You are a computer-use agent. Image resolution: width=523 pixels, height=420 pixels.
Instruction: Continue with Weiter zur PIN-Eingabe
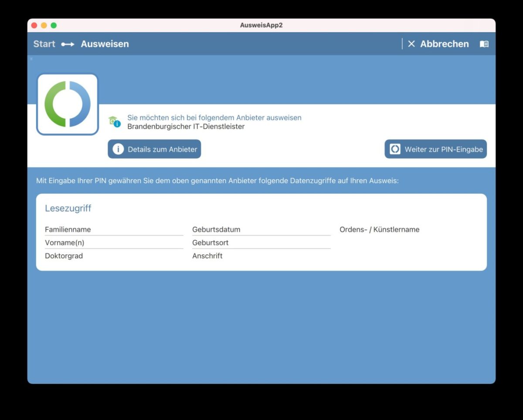click(x=435, y=149)
